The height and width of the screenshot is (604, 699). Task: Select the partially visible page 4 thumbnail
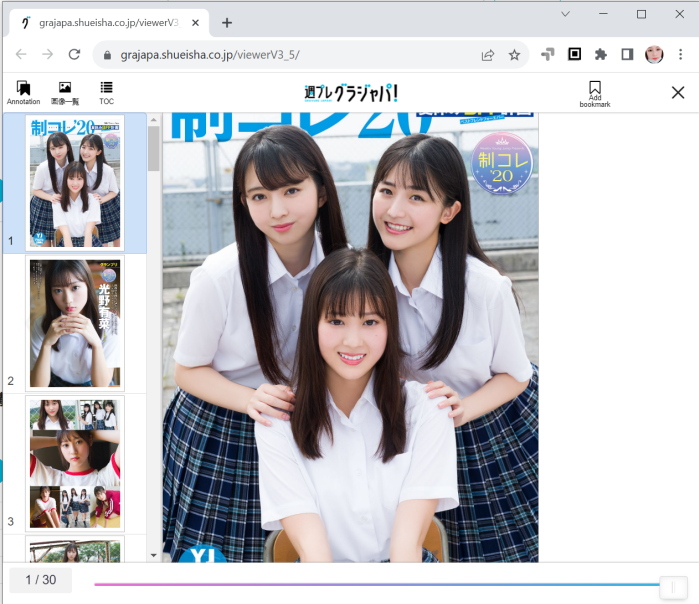click(75, 549)
